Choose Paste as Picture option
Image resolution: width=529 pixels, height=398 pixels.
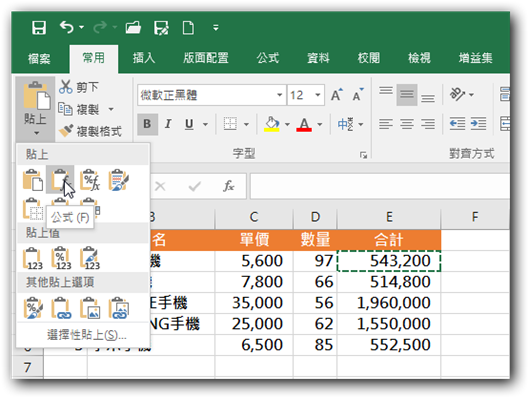(90, 308)
